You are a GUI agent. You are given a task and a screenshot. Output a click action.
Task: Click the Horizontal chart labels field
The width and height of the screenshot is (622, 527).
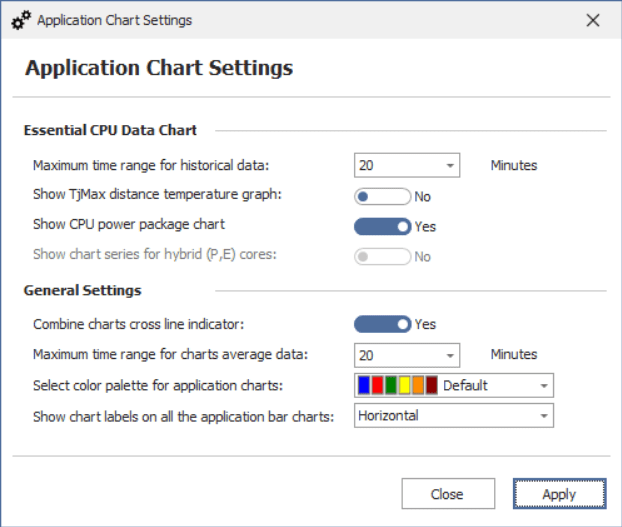[x=440, y=415]
